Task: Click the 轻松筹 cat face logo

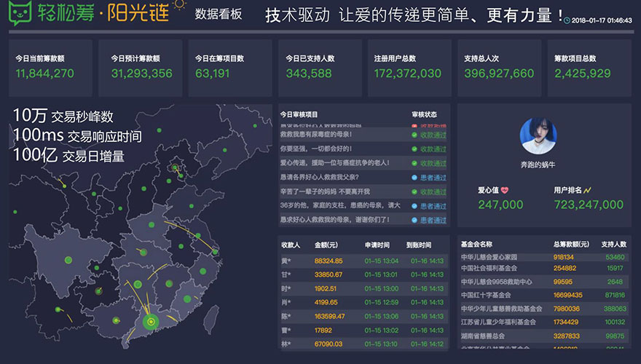Action: tap(20, 12)
